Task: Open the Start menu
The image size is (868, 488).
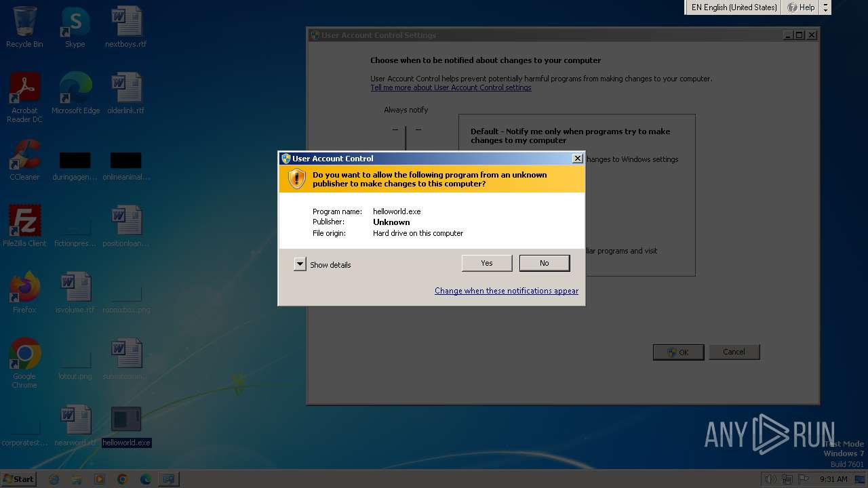Action: (x=18, y=479)
